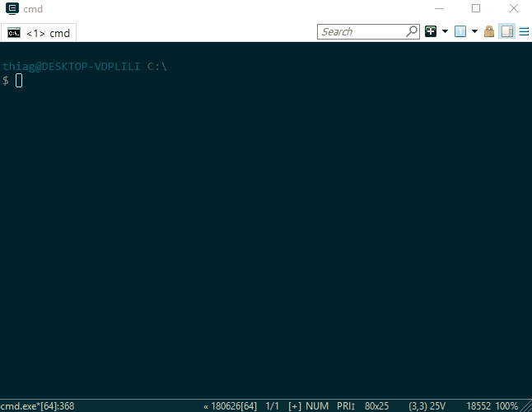The width and height of the screenshot is (532, 412).
Task: Click the cmd.exe*[64]:368 status entry
Action: click(x=37, y=406)
